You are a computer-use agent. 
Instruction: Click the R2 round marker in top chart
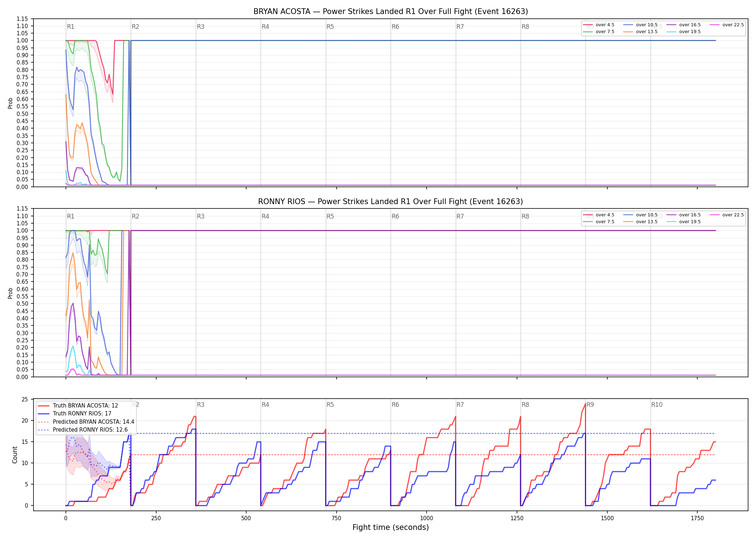(x=135, y=27)
